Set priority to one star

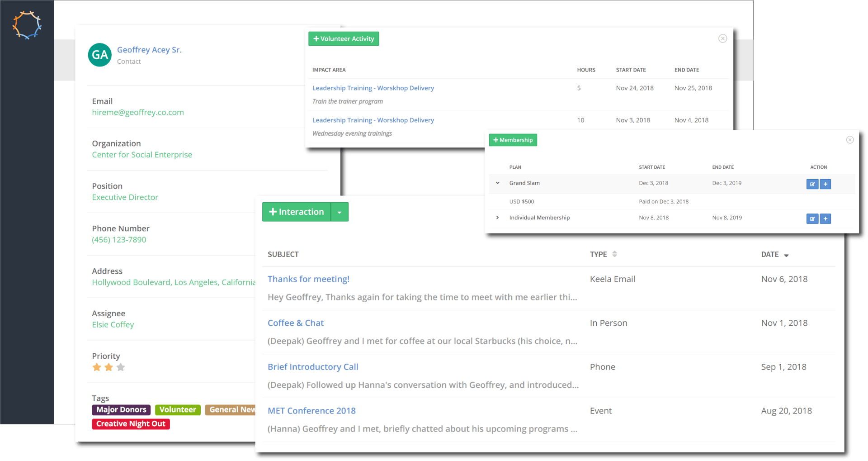(97, 367)
